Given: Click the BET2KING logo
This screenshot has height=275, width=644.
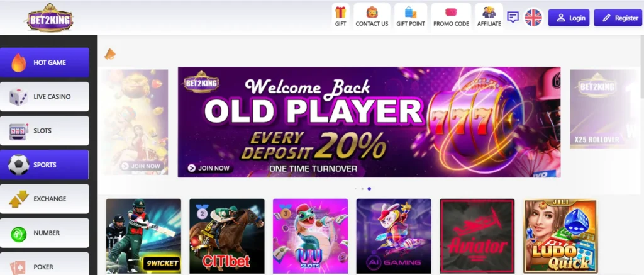Looking at the screenshot, I should [x=50, y=18].
